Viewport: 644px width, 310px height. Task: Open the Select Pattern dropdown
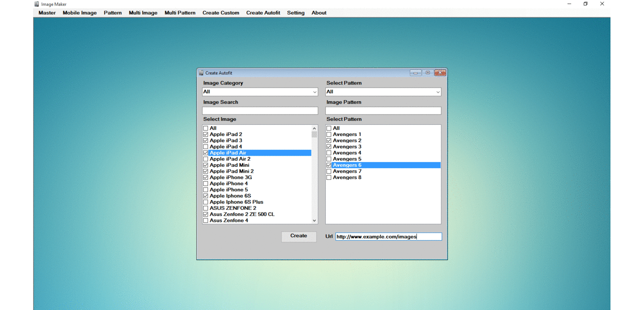[438, 92]
